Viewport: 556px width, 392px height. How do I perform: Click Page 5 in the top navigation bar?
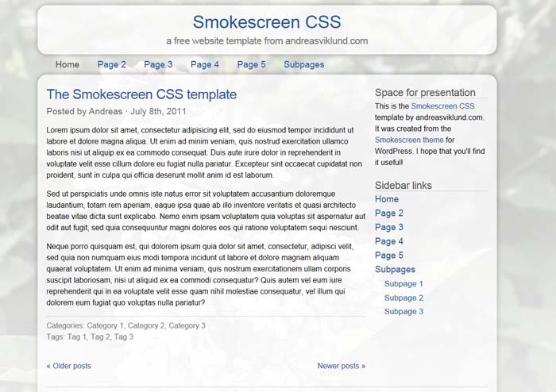pyautogui.click(x=251, y=64)
